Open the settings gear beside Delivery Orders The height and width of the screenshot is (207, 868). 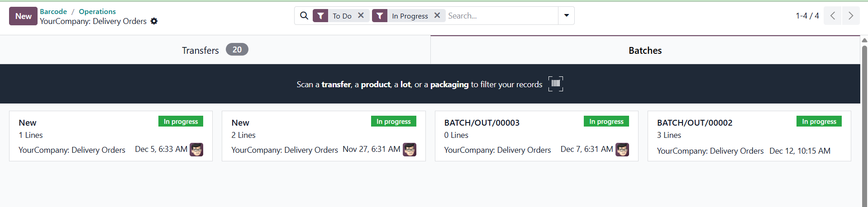click(154, 21)
